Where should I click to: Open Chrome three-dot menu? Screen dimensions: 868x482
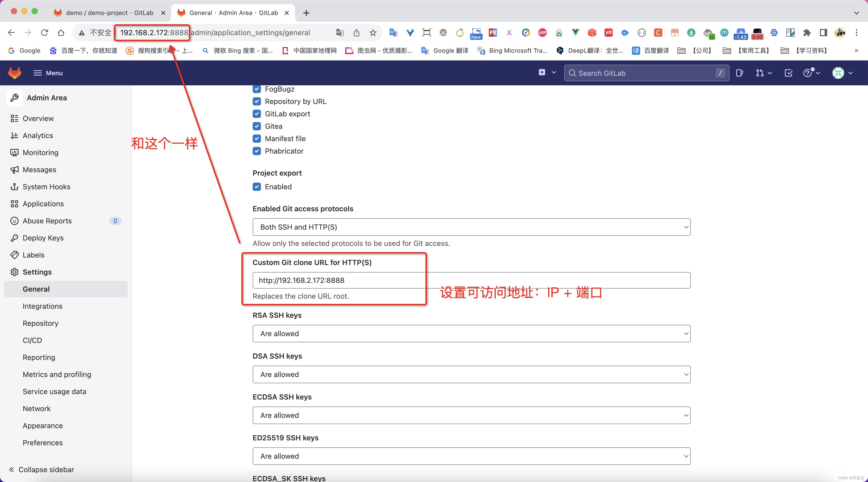(856, 32)
